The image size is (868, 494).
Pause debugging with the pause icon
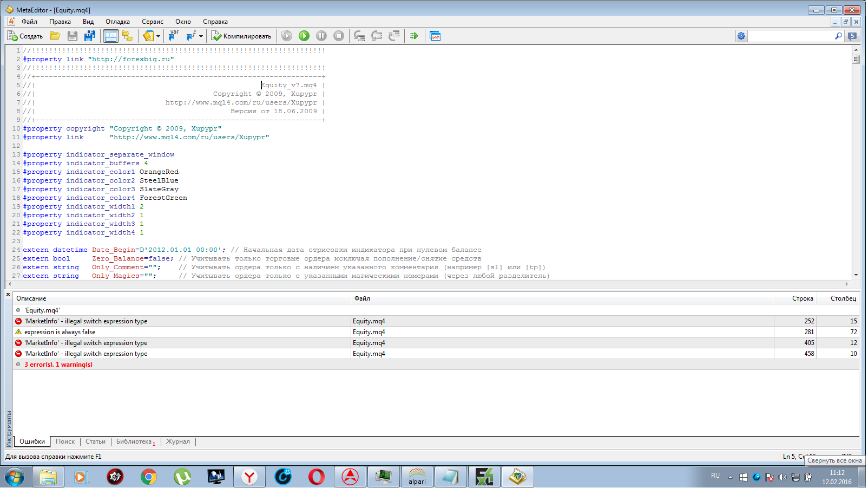(321, 36)
